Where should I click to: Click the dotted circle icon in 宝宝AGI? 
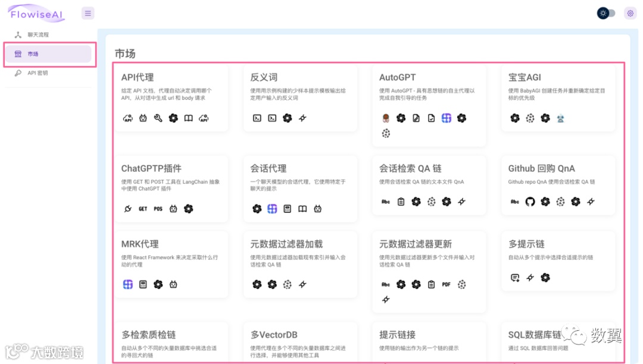(x=530, y=118)
